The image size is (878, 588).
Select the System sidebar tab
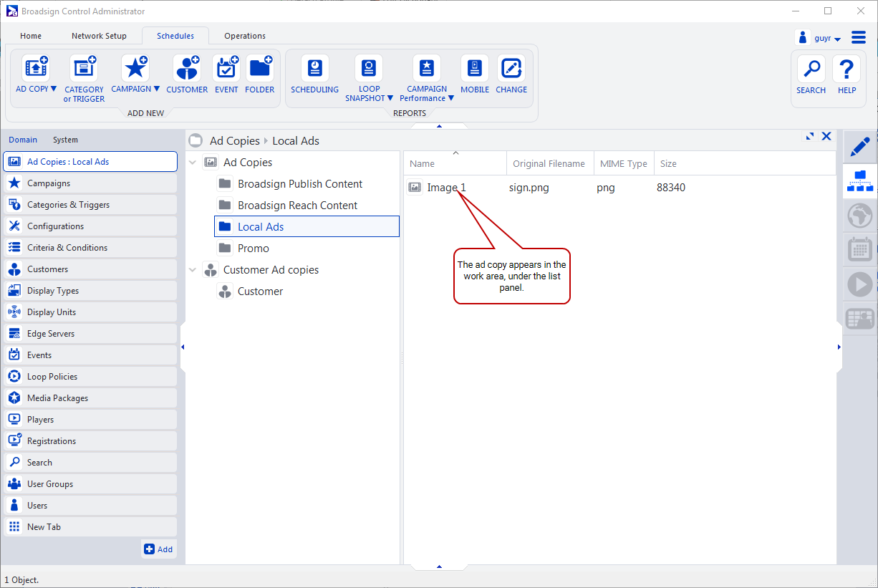[x=65, y=140]
